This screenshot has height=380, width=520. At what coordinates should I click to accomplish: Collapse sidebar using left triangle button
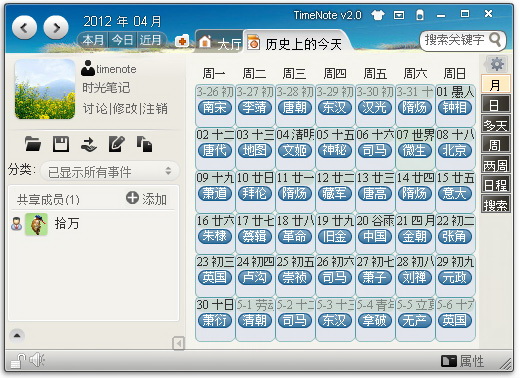(x=178, y=343)
